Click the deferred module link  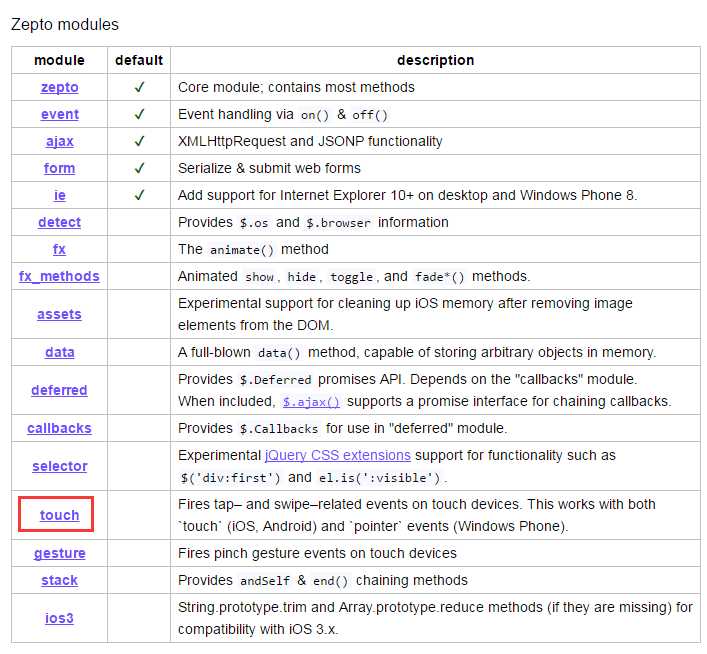(x=59, y=390)
